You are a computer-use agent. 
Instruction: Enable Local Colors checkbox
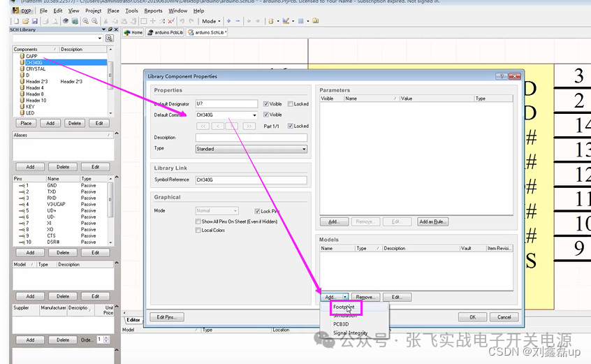pos(198,231)
